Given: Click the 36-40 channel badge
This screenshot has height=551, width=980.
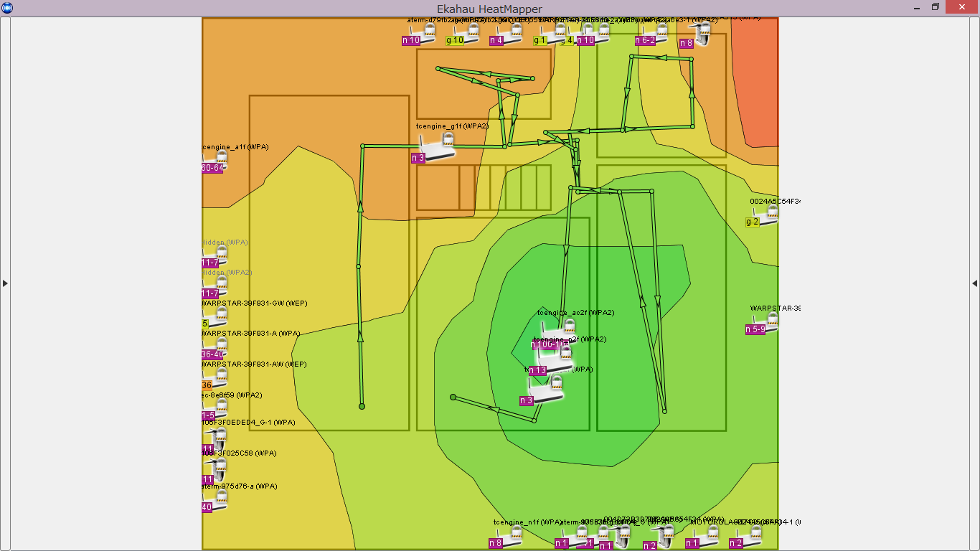Looking at the screenshot, I should tap(212, 354).
